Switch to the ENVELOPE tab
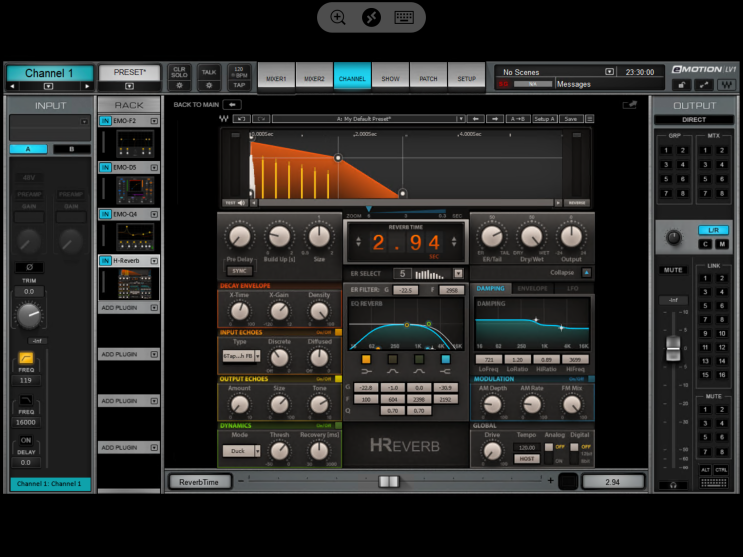 [532, 288]
